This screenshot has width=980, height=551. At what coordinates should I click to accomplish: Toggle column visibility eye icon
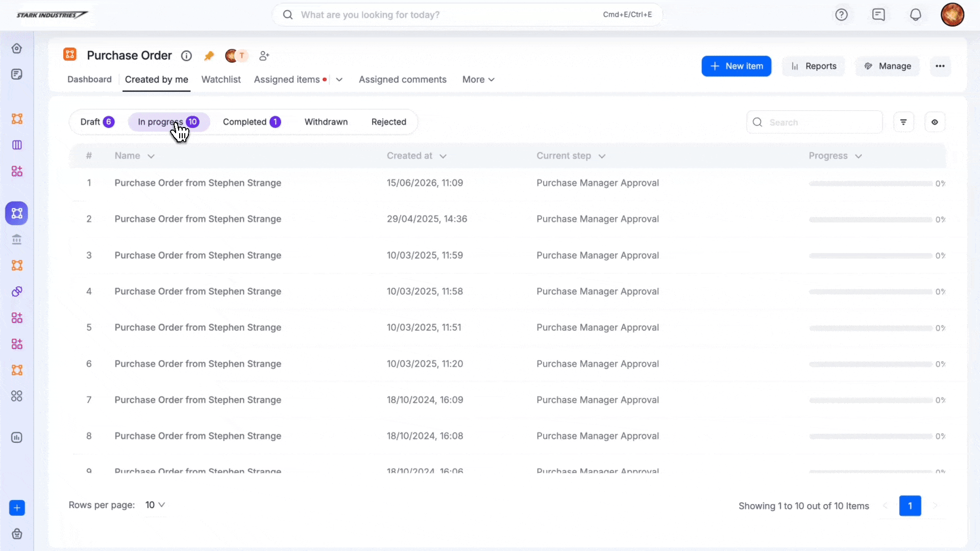(x=935, y=122)
